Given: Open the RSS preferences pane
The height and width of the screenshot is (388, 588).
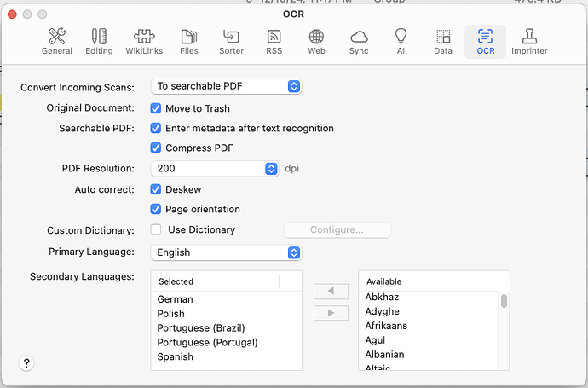Looking at the screenshot, I should click(x=274, y=41).
